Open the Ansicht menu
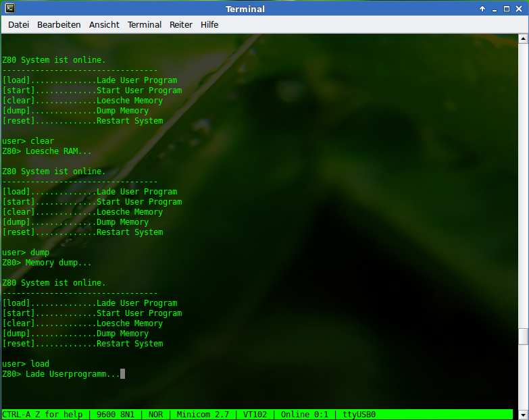 point(104,24)
